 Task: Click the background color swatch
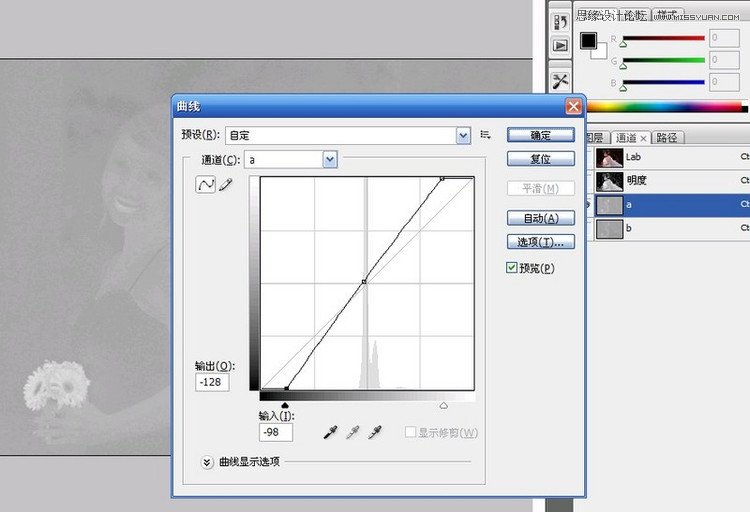[601, 52]
